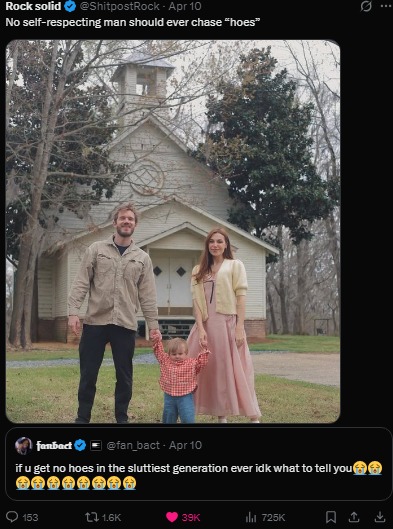The image size is (393, 529).
Task: Open the quoted tweet about sluttiest generation
Action: coord(198,464)
